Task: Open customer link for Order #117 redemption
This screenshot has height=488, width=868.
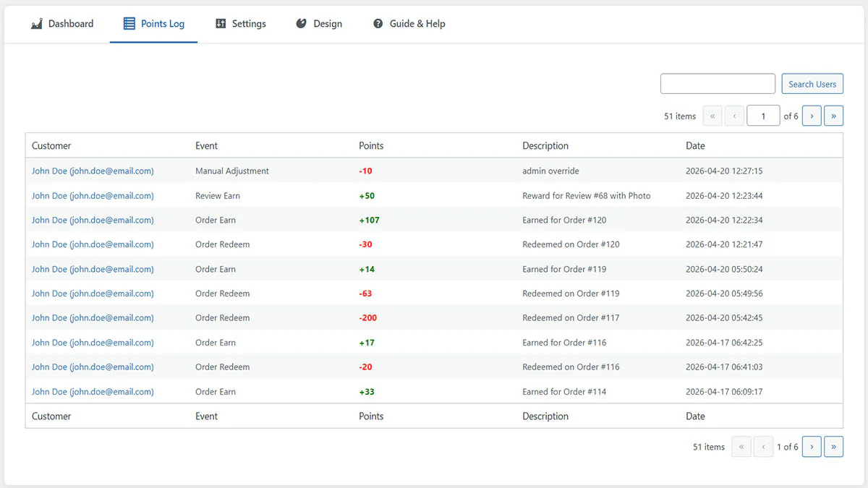Action: tap(93, 318)
